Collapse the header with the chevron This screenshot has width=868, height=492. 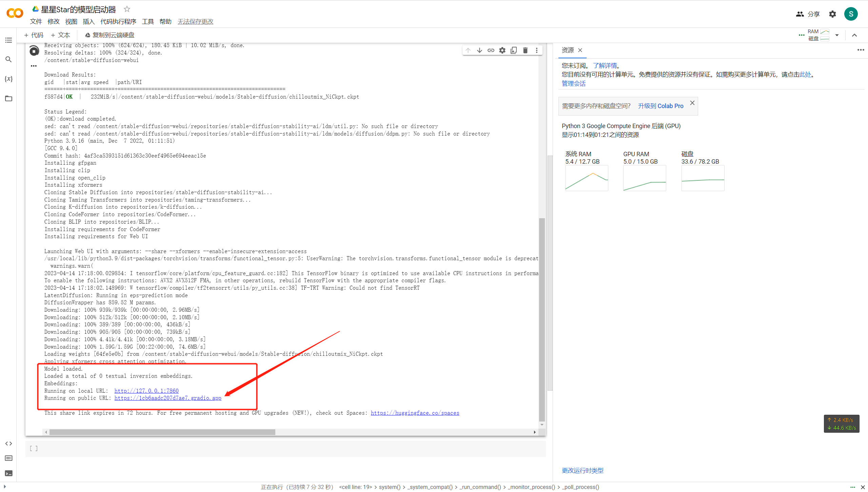pyautogui.click(x=854, y=35)
